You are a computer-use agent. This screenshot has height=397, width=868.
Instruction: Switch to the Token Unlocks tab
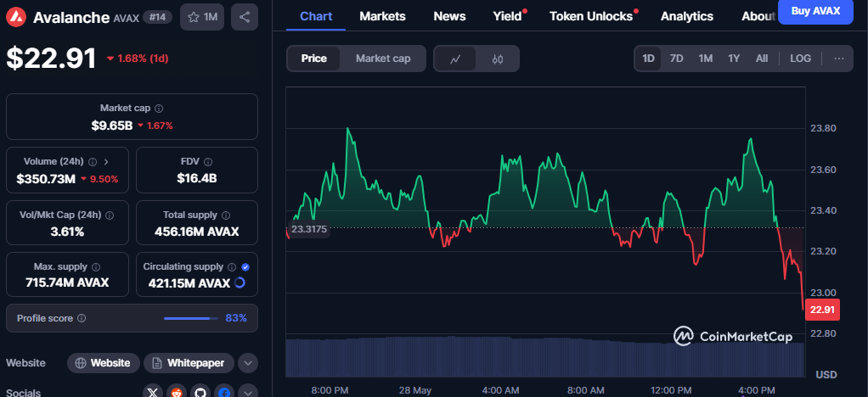click(x=591, y=17)
